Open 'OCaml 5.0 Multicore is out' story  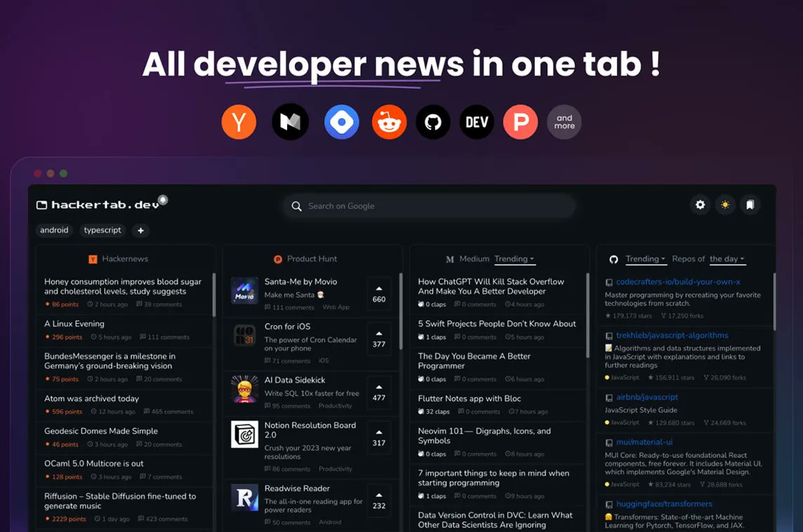click(94, 463)
